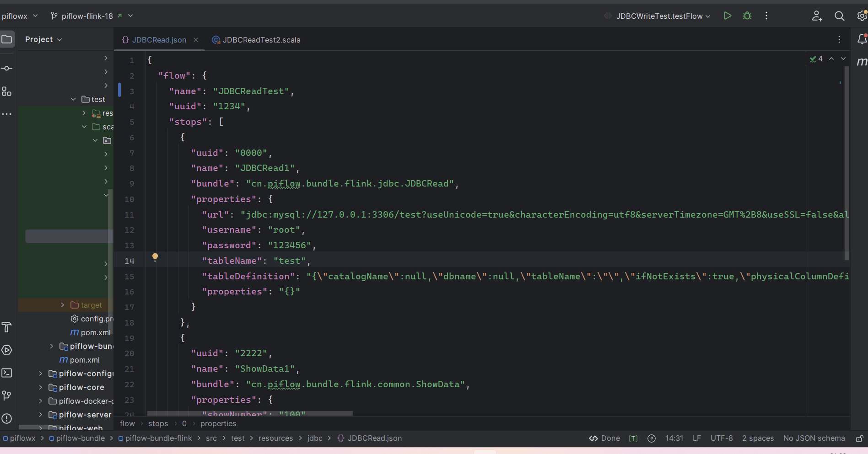Image resolution: width=868 pixels, height=454 pixels.
Task: Open the inspections widget showing 4 typos
Action: pos(816,59)
